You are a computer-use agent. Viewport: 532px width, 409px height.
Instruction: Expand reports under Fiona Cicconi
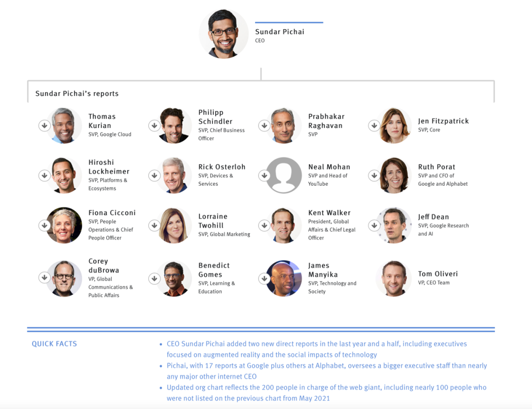click(x=44, y=225)
